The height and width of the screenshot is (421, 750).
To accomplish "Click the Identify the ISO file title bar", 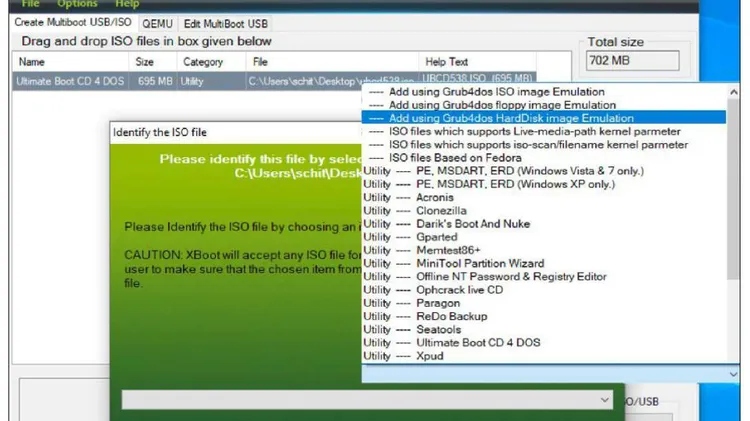I will (x=235, y=133).
